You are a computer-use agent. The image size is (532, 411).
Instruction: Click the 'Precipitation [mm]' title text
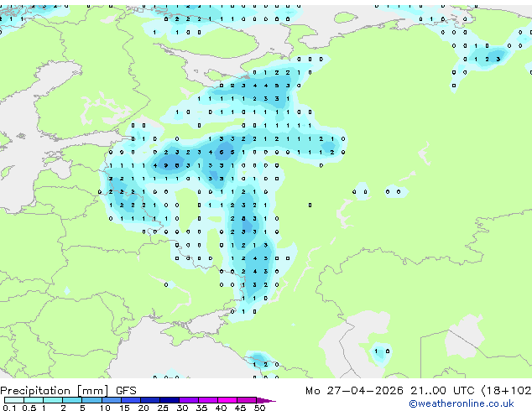(55, 391)
